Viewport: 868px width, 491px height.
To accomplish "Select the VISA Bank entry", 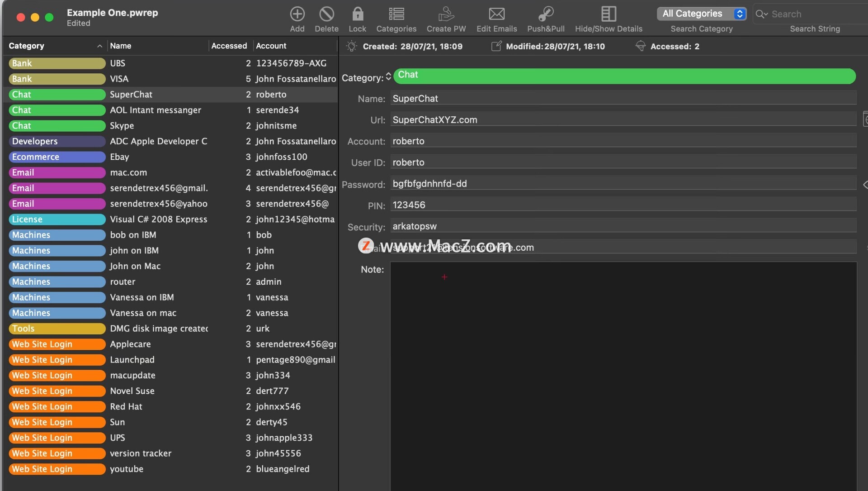I will pos(170,79).
